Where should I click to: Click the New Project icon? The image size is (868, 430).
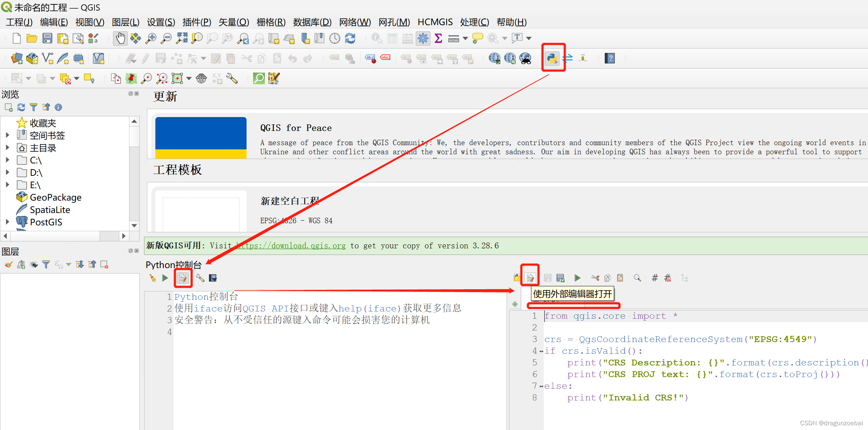(16, 38)
